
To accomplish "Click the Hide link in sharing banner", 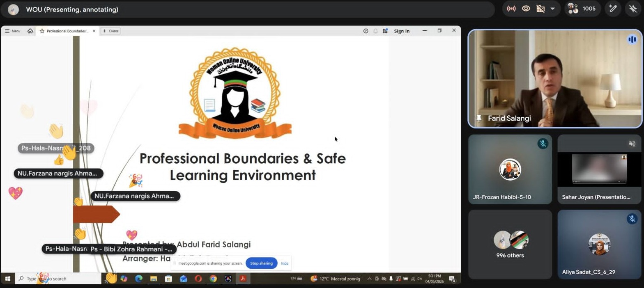I will pyautogui.click(x=285, y=263).
